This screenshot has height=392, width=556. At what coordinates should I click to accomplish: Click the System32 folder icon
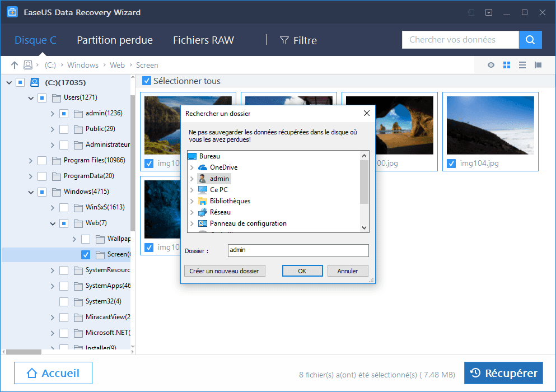(78, 301)
